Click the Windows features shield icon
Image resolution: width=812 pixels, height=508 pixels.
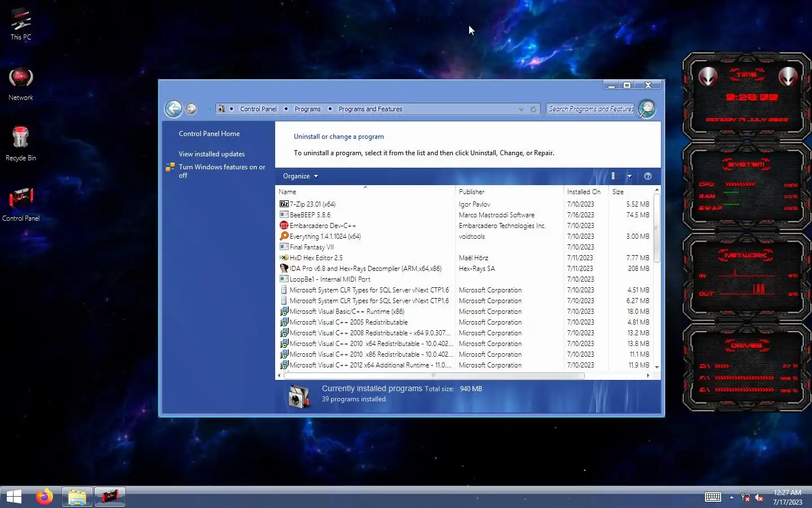(170, 167)
